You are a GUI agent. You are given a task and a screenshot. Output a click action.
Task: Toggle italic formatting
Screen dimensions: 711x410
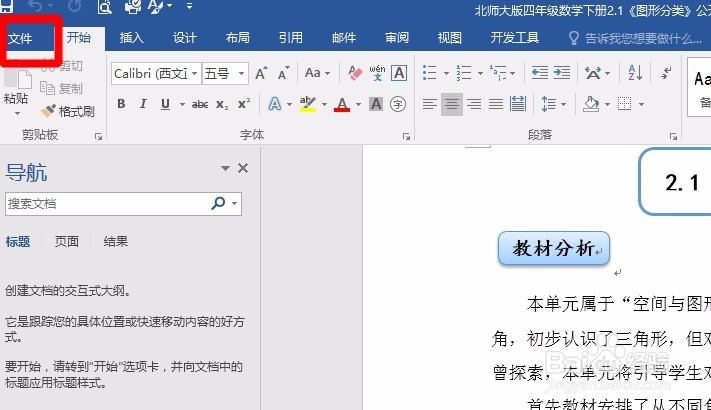click(x=143, y=104)
